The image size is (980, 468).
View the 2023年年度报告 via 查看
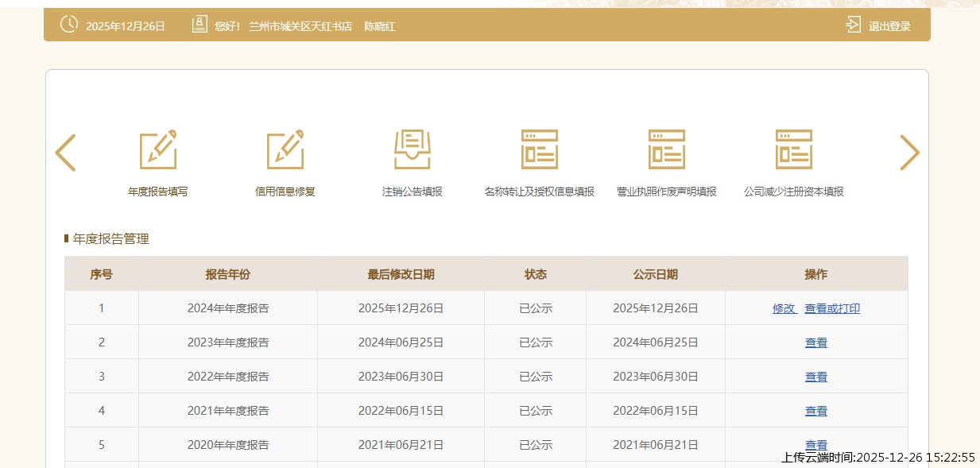815,342
